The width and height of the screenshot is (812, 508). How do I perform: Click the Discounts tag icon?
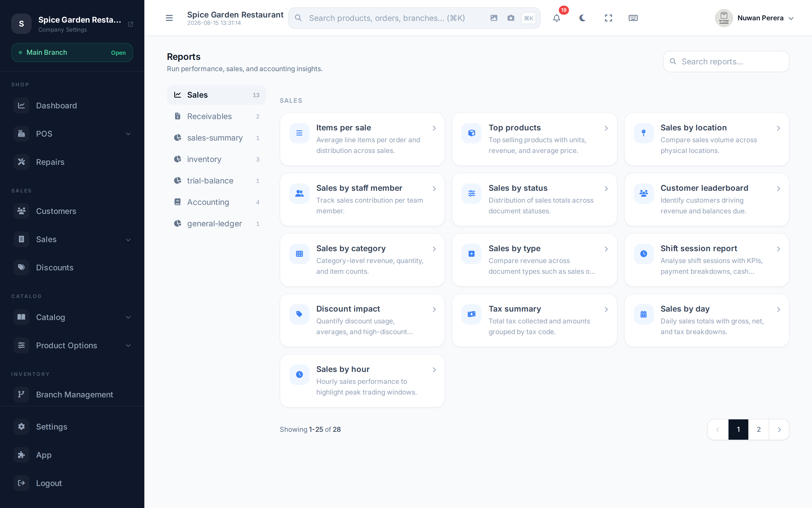point(21,268)
